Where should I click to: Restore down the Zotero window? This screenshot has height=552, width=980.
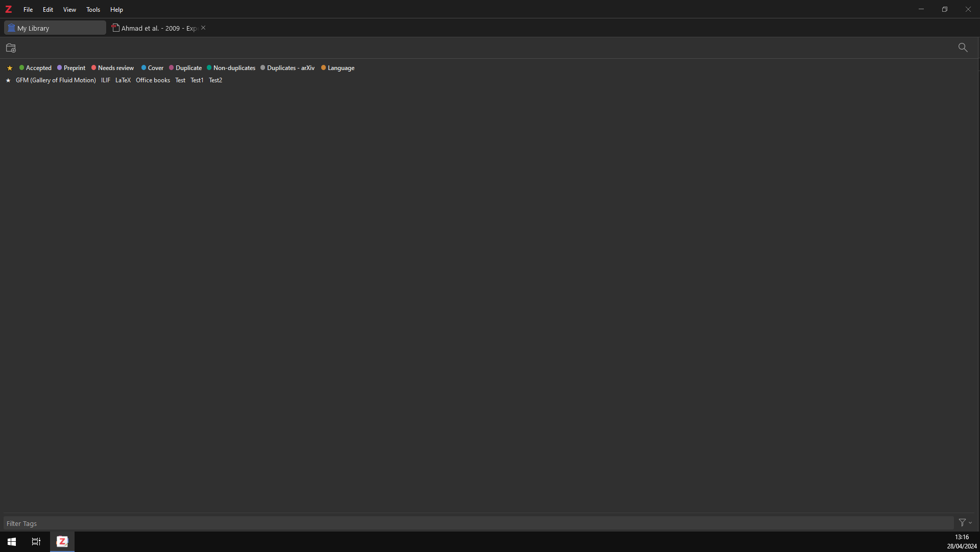(945, 9)
